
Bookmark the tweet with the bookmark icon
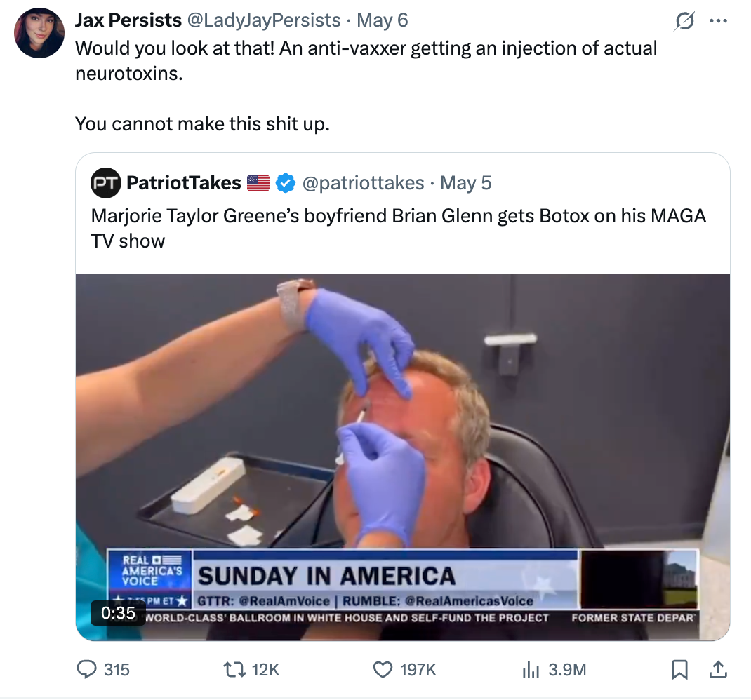click(679, 670)
